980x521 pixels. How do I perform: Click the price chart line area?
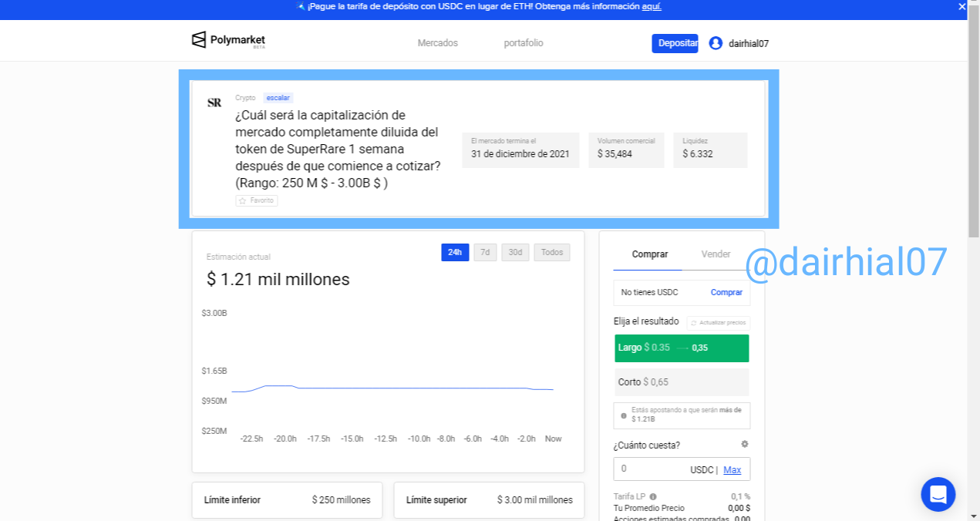[392, 388]
